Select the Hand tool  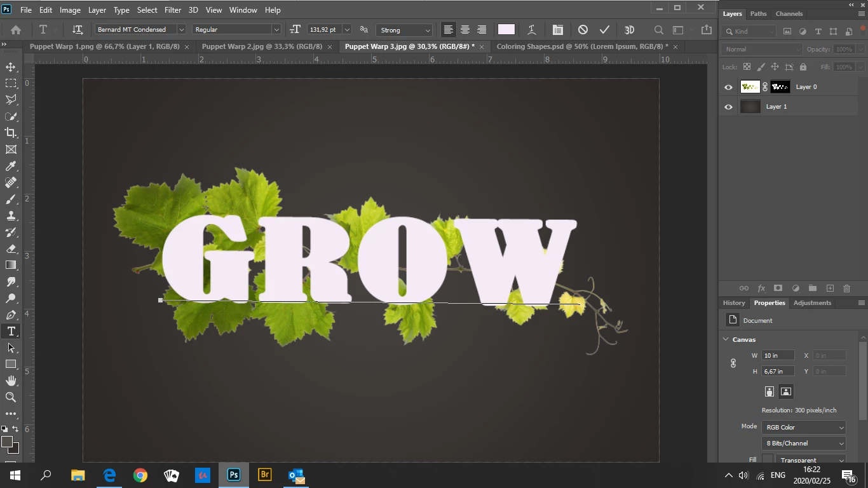[x=11, y=381]
